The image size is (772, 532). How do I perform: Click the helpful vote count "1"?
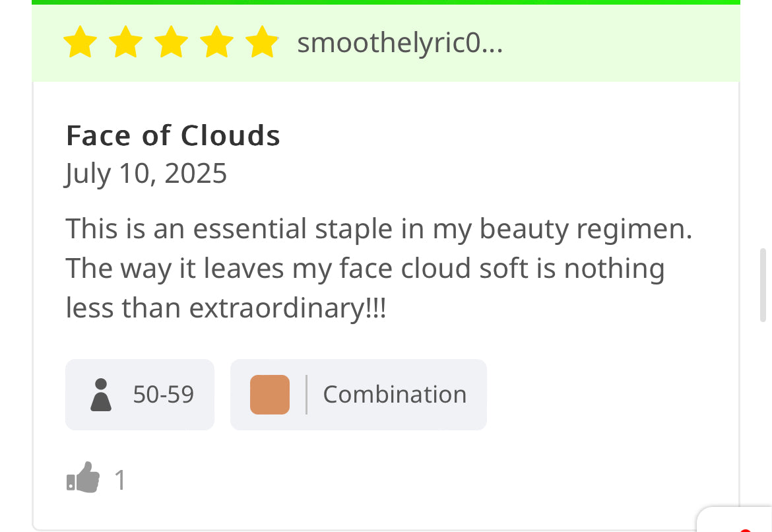119,480
